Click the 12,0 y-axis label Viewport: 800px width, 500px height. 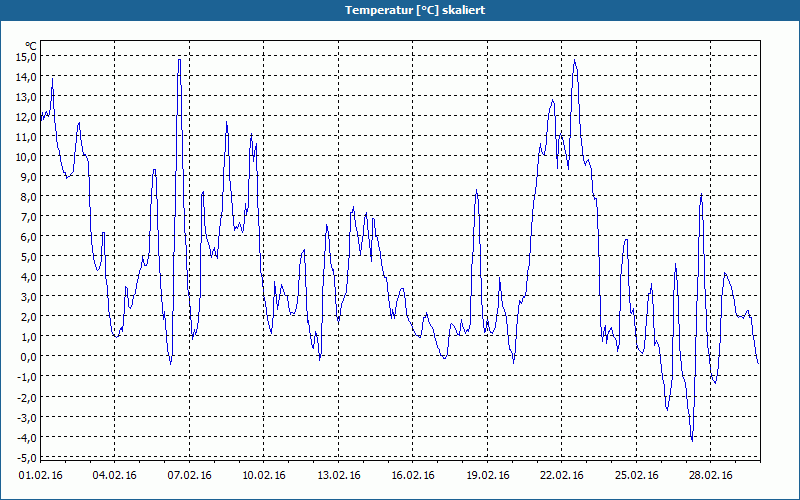(26, 117)
